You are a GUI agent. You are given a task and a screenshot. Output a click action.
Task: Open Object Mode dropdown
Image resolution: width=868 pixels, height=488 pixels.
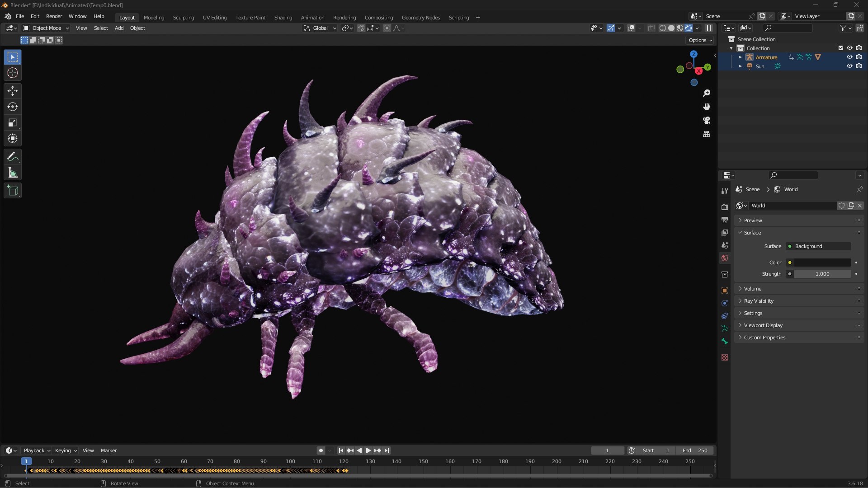click(46, 28)
